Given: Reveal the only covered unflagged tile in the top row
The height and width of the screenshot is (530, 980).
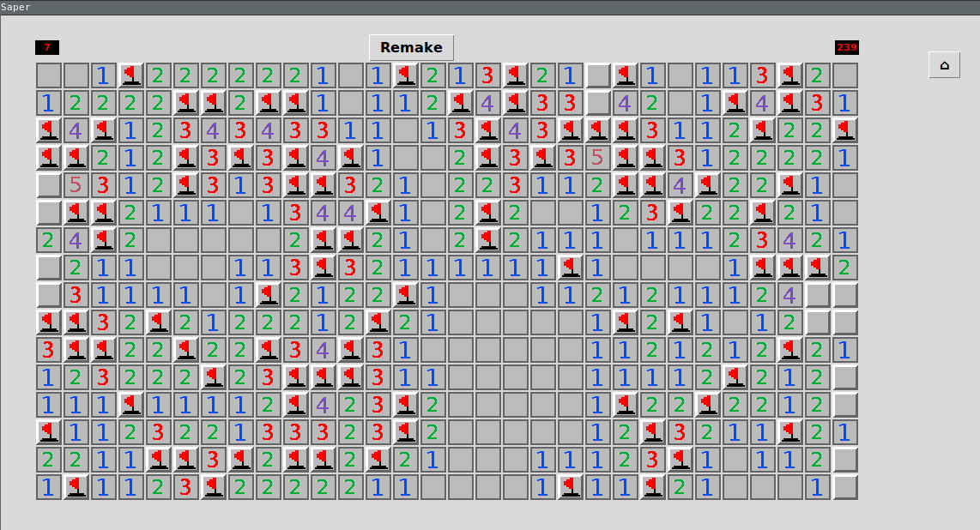Looking at the screenshot, I should pos(598,75).
